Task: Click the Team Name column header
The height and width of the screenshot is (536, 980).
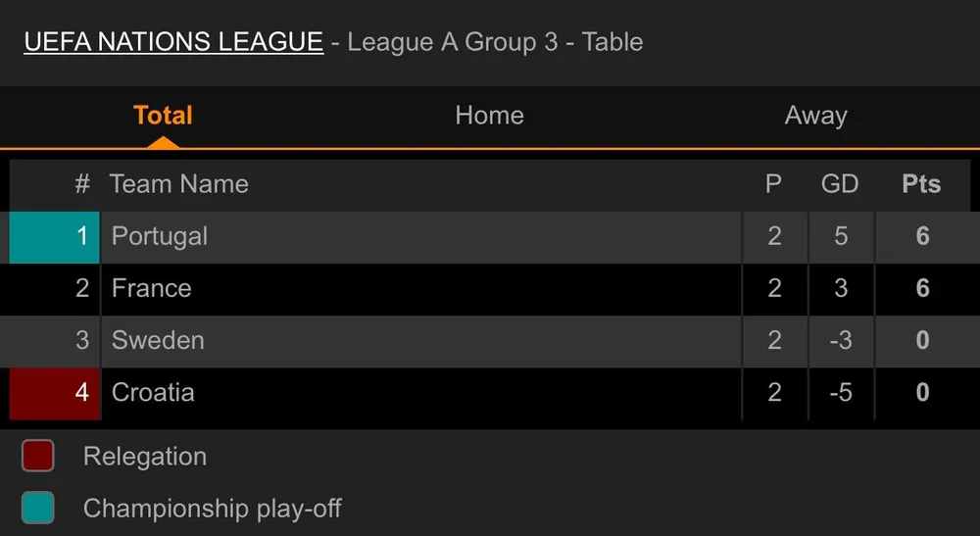Action: click(x=179, y=184)
